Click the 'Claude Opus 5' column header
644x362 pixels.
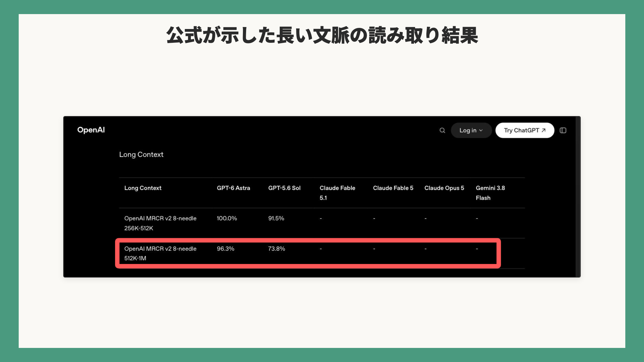(x=444, y=188)
